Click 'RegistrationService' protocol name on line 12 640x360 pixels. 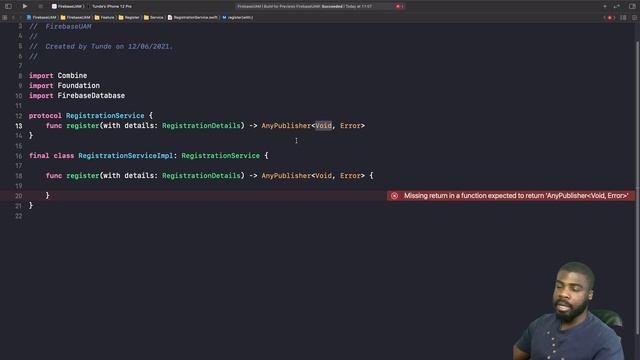point(105,116)
